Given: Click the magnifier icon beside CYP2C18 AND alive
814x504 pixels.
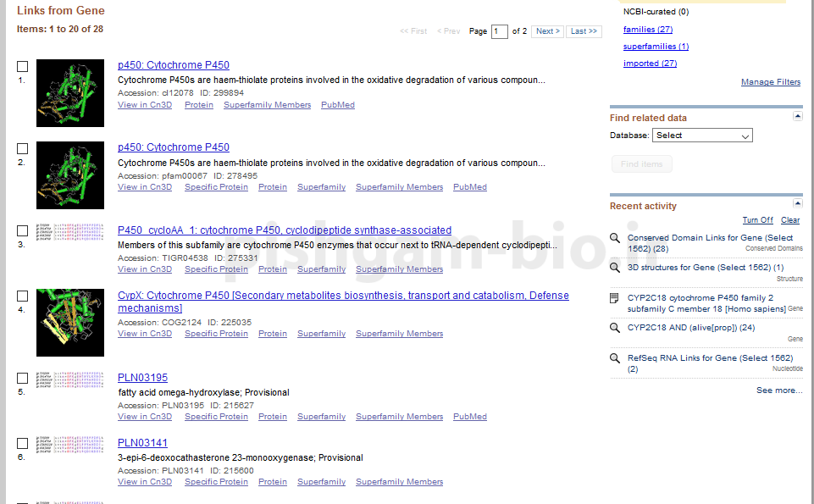Looking at the screenshot, I should click(616, 328).
